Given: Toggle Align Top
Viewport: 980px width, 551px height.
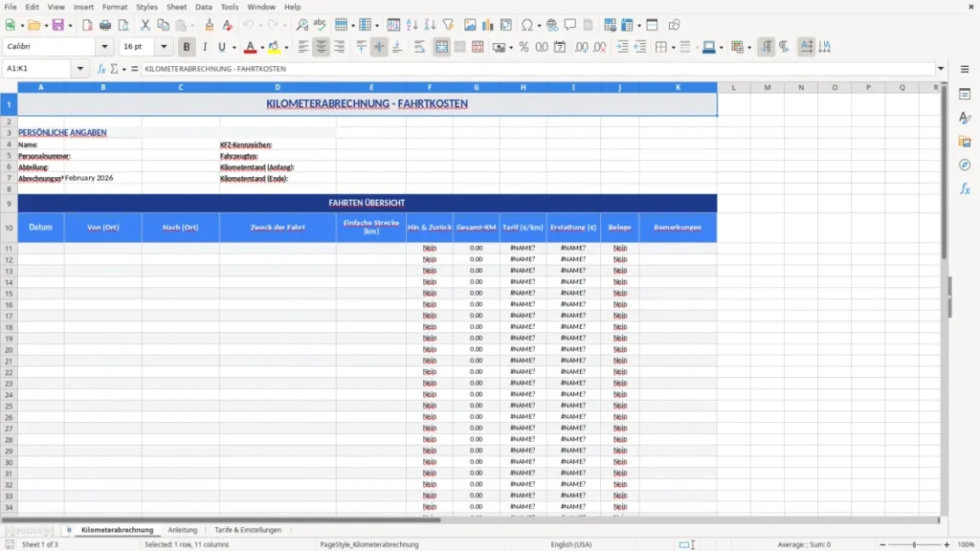Looking at the screenshot, I should (x=361, y=47).
